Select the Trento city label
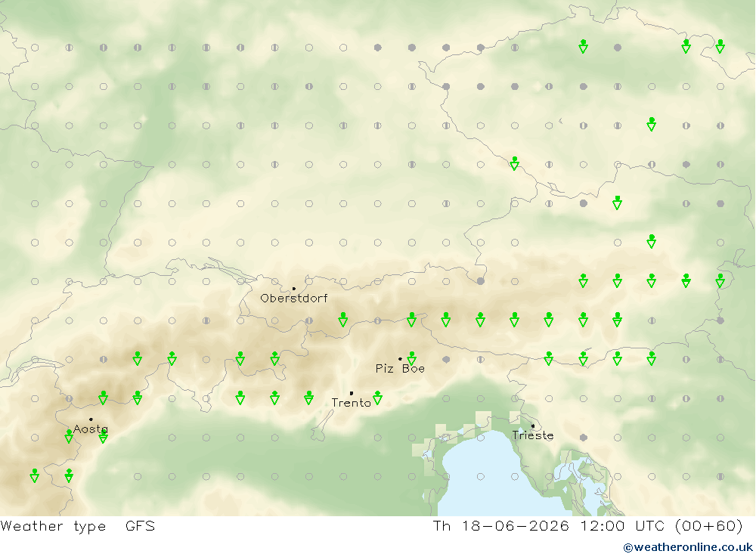 pyautogui.click(x=351, y=403)
